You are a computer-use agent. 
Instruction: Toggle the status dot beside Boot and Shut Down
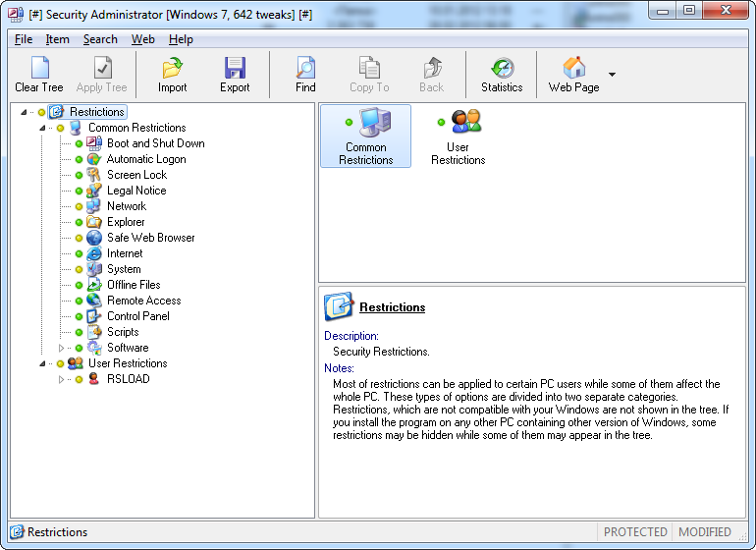pyautogui.click(x=80, y=143)
